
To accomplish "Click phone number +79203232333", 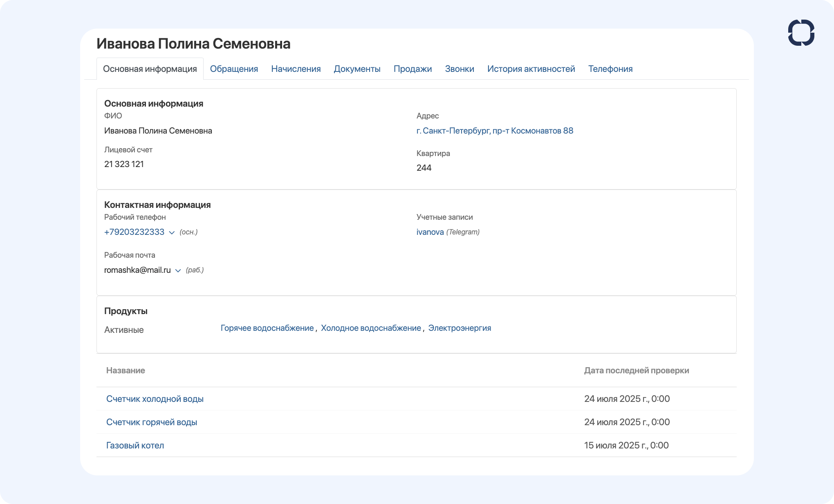I will 134,232.
